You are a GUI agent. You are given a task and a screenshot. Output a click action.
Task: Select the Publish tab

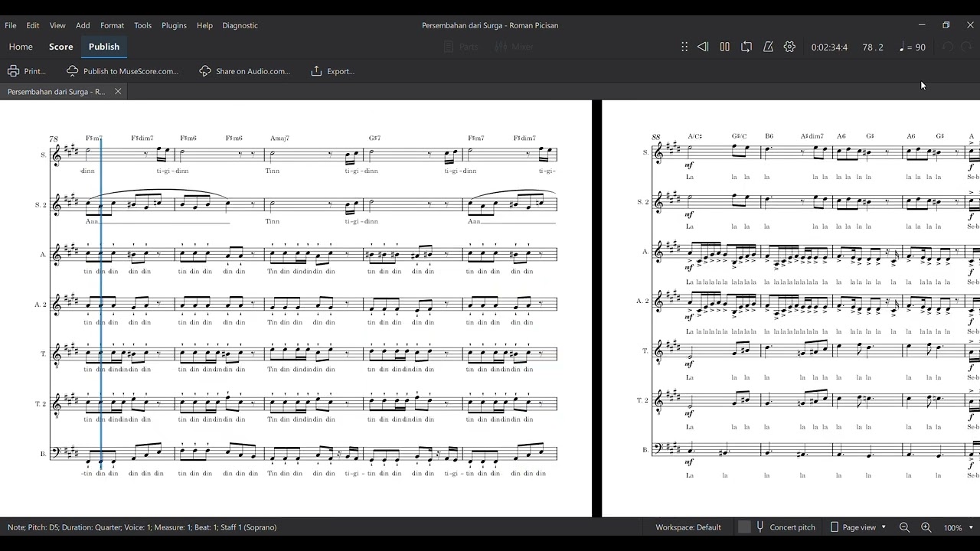click(104, 47)
